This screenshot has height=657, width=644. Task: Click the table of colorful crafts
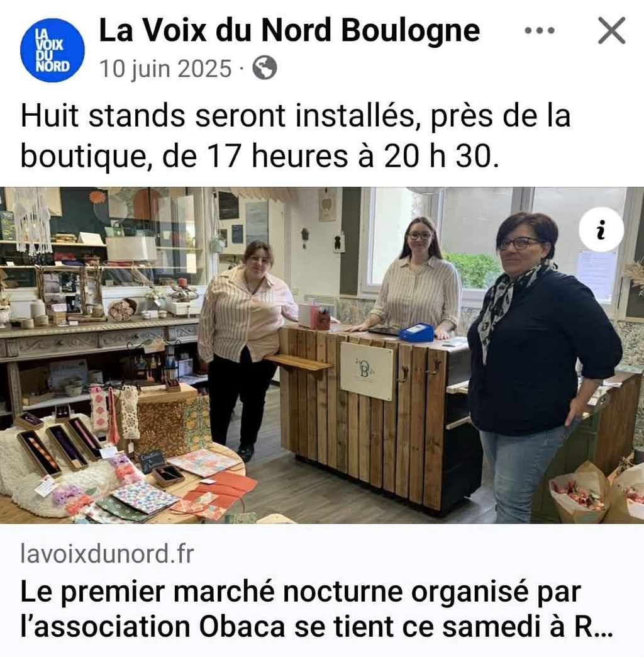point(121,469)
